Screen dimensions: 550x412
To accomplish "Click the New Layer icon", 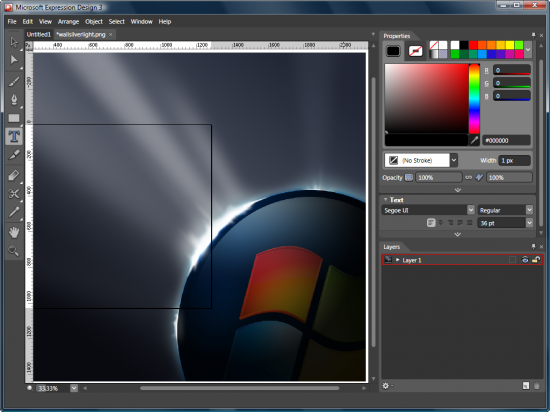I will [525, 386].
